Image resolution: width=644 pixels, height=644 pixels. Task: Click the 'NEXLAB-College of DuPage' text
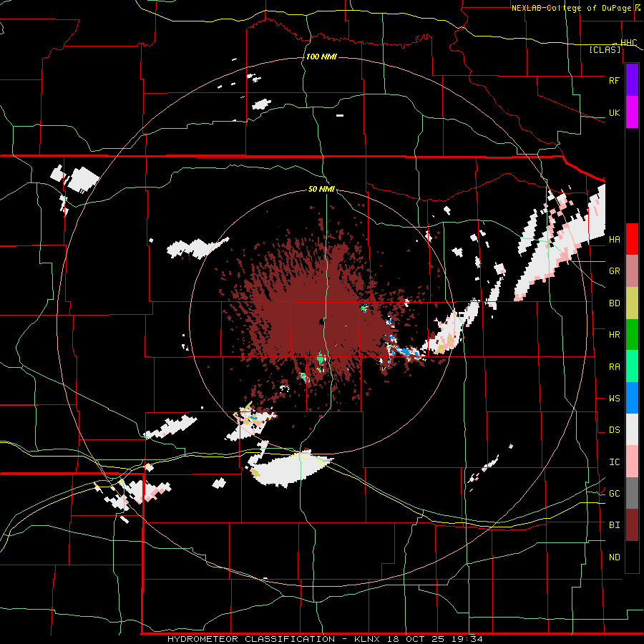click(x=572, y=8)
